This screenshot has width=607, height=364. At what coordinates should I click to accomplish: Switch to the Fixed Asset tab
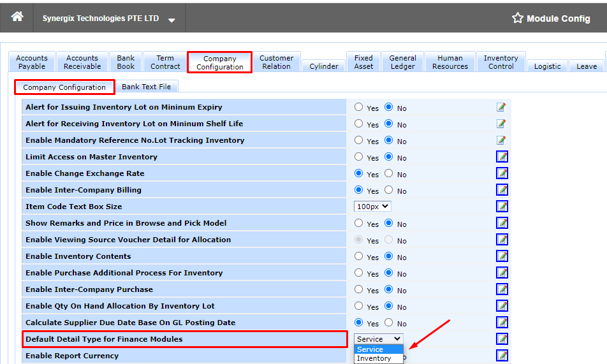[363, 62]
